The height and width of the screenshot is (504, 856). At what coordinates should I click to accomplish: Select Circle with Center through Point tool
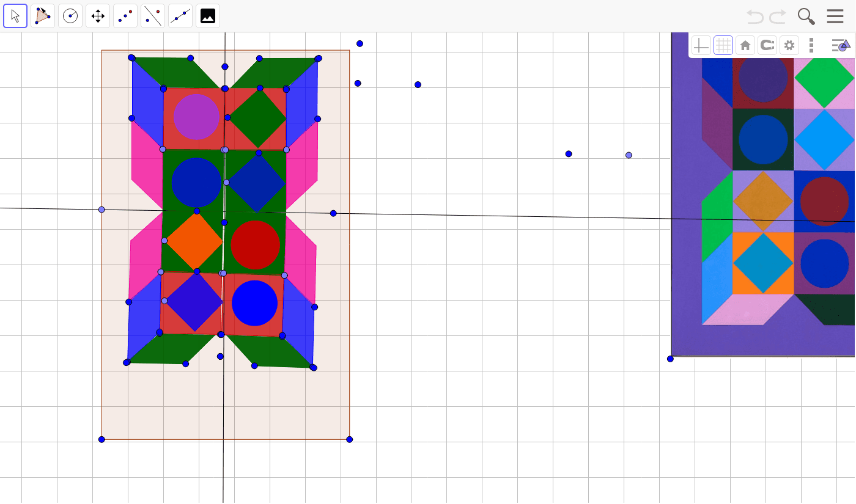pyautogui.click(x=70, y=16)
